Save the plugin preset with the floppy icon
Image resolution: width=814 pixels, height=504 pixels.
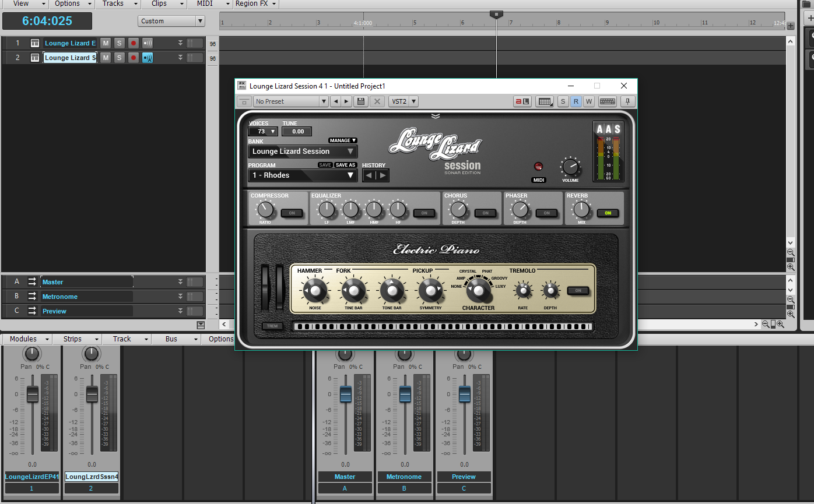point(361,101)
